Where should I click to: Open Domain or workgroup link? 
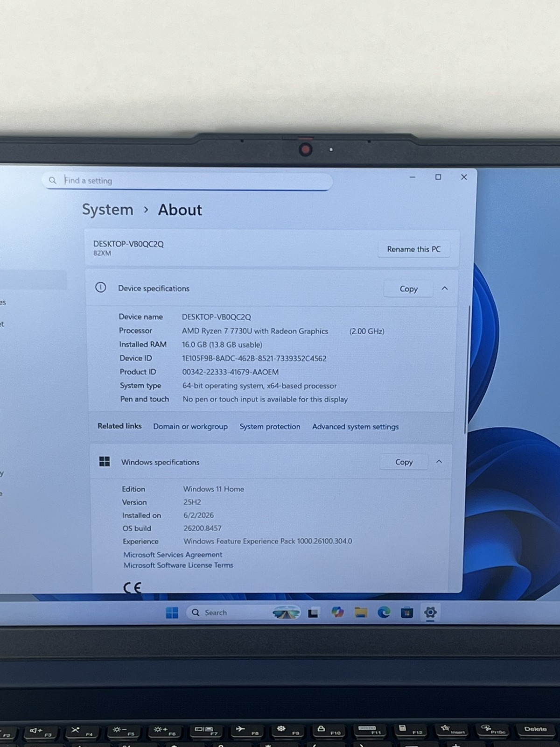190,426
